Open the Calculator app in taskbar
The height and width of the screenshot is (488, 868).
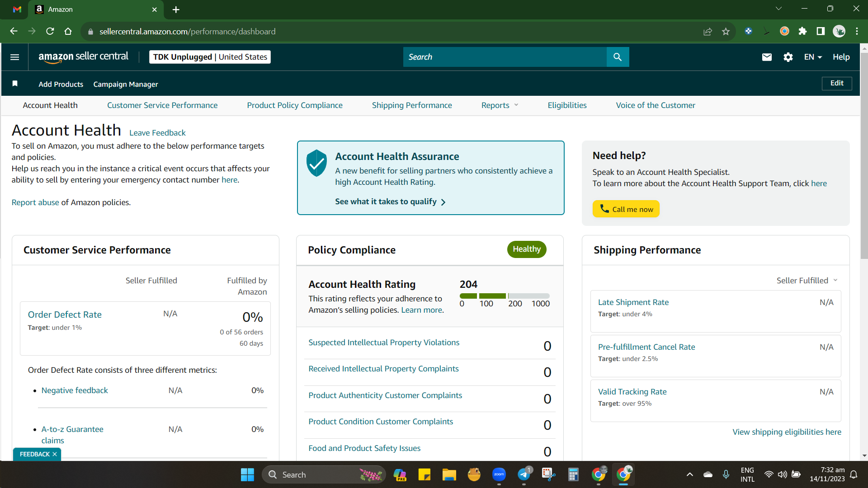[x=573, y=474]
